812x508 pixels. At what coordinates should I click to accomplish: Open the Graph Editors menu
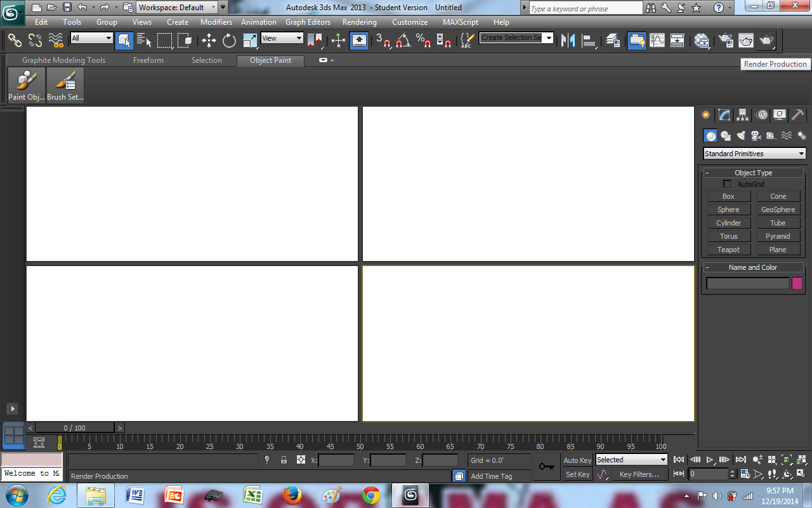(308, 22)
